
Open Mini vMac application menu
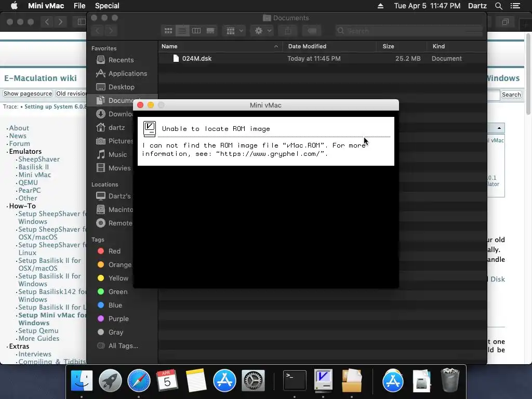(x=46, y=6)
